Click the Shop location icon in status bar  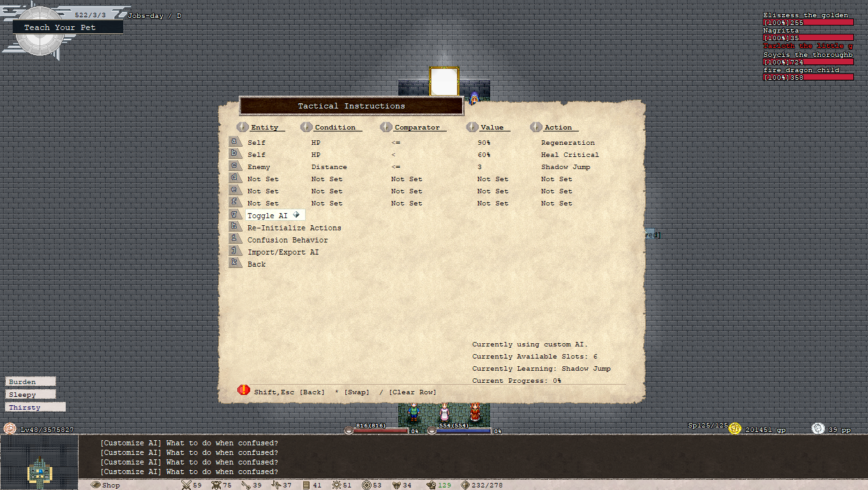tap(96, 485)
